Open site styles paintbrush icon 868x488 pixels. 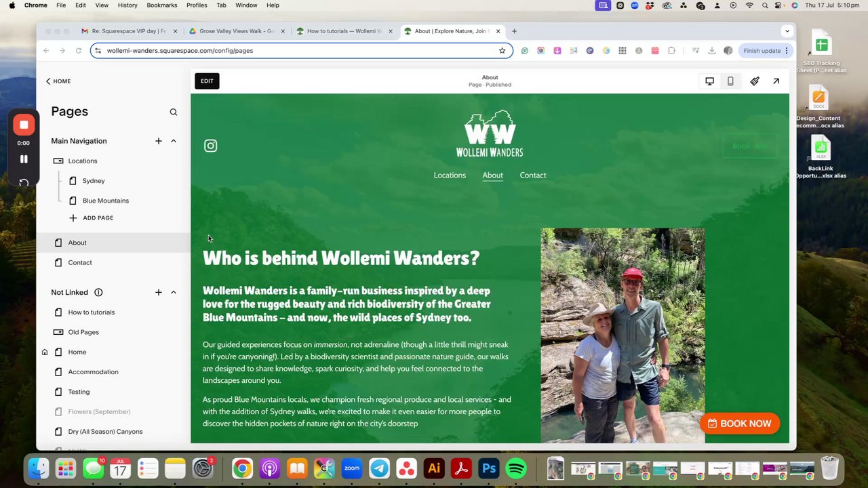[755, 81]
